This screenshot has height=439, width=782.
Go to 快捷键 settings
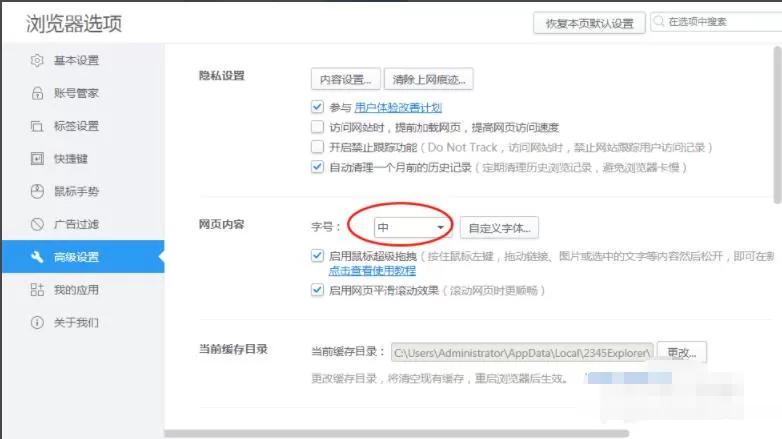pos(83,159)
